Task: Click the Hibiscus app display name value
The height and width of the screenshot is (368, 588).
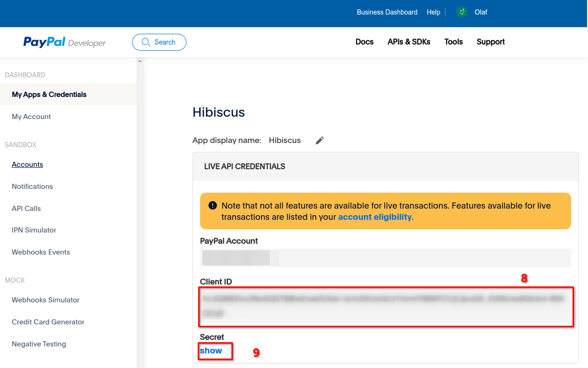Action: point(285,140)
